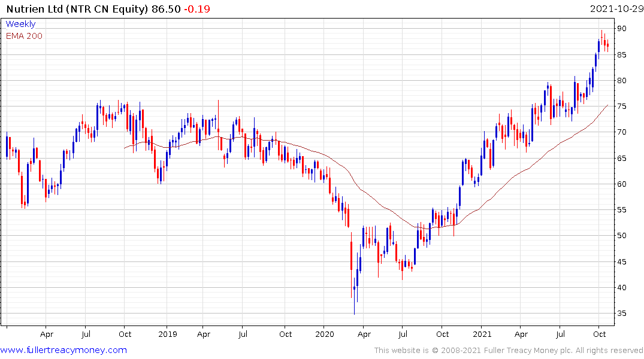Click the copyright notice text
This screenshot has height=359, width=644.
click(509, 351)
